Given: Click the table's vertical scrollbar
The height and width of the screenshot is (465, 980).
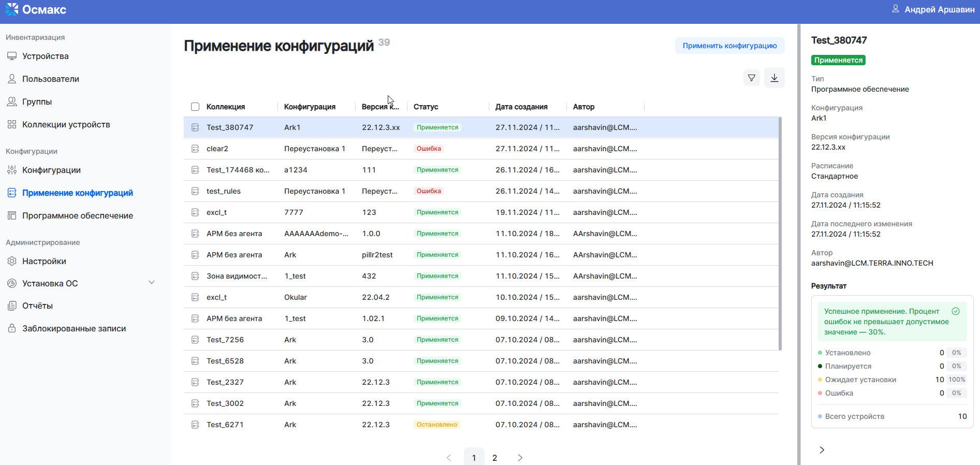Looking at the screenshot, I should (x=780, y=233).
